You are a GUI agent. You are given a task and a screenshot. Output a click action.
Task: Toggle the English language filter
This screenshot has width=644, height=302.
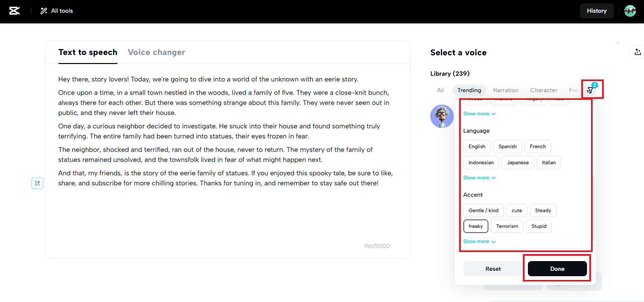click(x=477, y=146)
